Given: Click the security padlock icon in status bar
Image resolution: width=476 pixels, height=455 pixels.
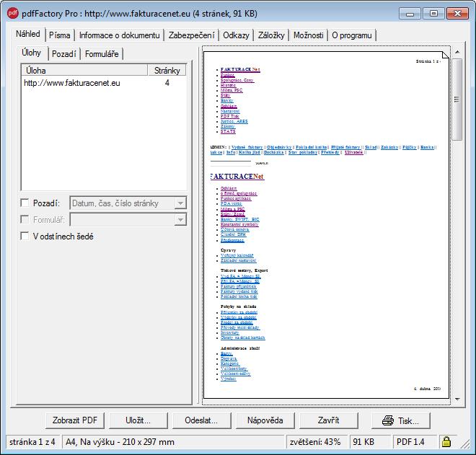Looking at the screenshot, I should pyautogui.click(x=446, y=441).
